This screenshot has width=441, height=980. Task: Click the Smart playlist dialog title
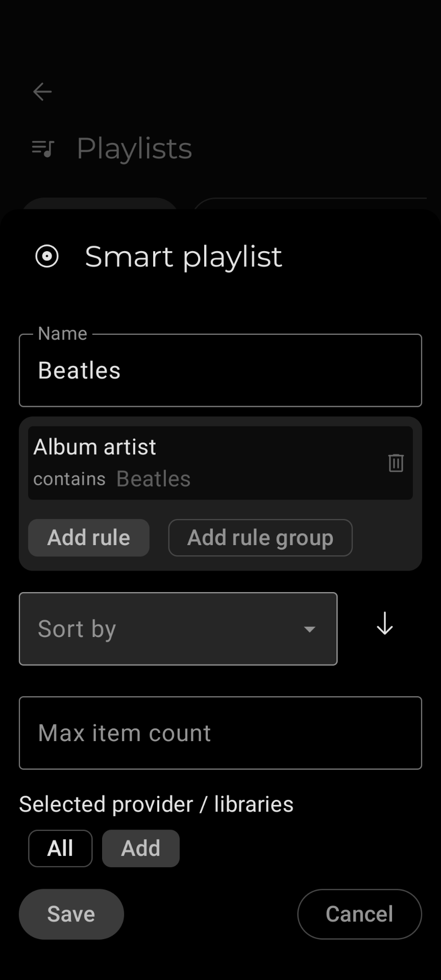(x=183, y=256)
